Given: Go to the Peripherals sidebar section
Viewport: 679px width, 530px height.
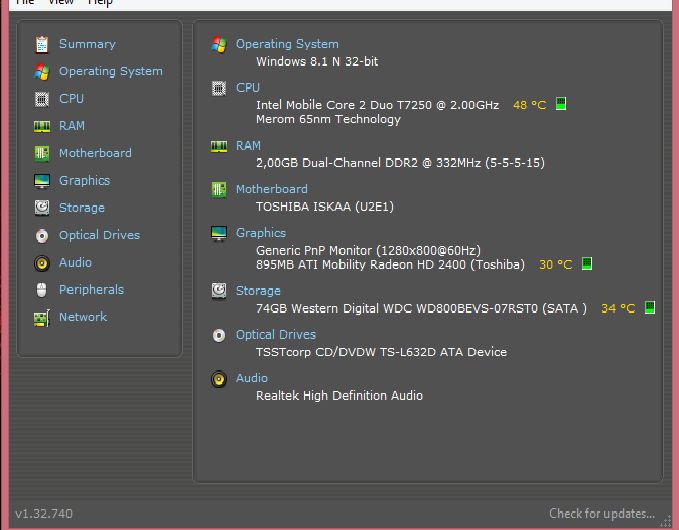Looking at the screenshot, I should click(x=91, y=290).
